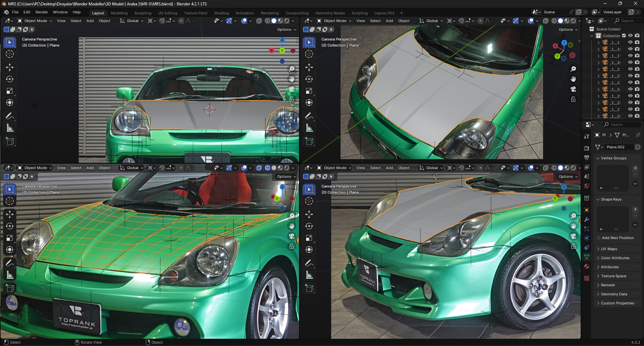Click the Add Cube tool in bottom-left viewport
Image resolution: width=644 pixels, height=346 pixels.
[10, 288]
